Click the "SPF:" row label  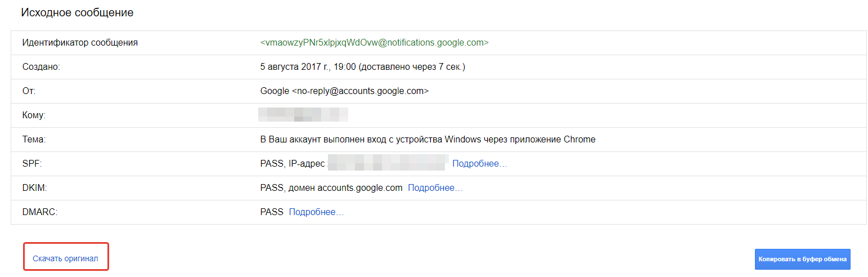tap(32, 164)
